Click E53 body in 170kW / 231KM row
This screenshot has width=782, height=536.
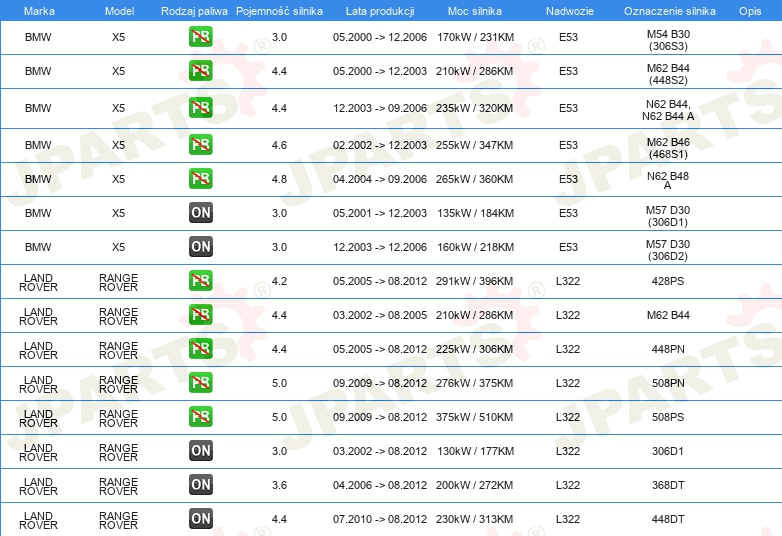[x=568, y=37]
